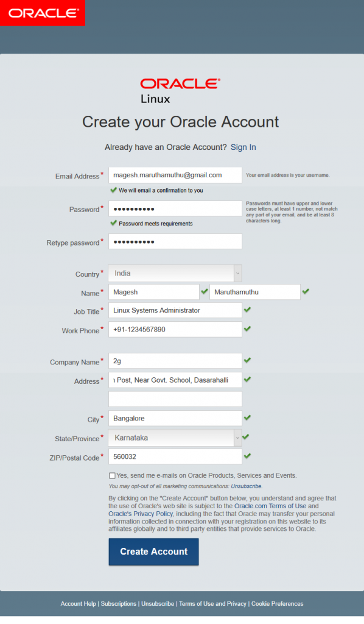
Task: Click green checkmark next to Job Title field
Action: tap(247, 310)
